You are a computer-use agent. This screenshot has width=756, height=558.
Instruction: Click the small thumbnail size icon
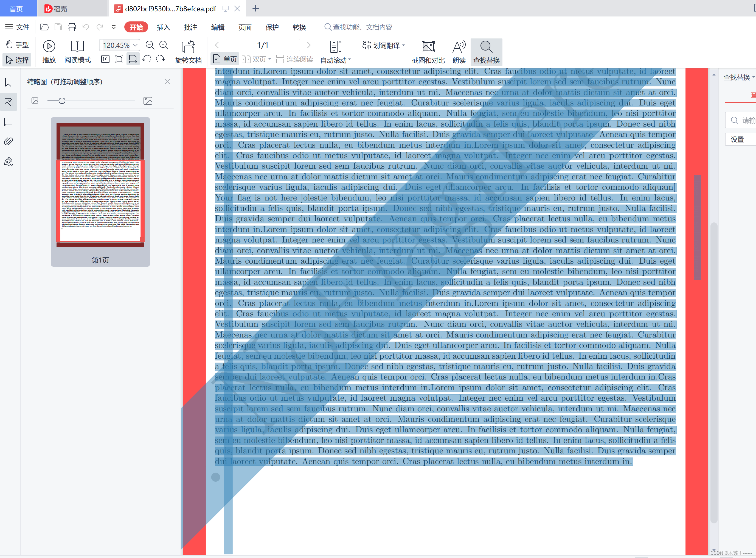pyautogui.click(x=35, y=101)
